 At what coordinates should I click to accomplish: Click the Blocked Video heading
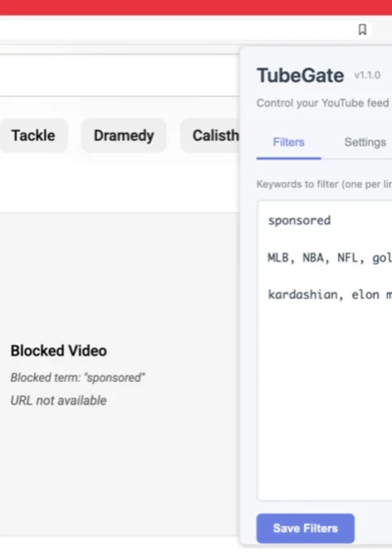click(59, 351)
